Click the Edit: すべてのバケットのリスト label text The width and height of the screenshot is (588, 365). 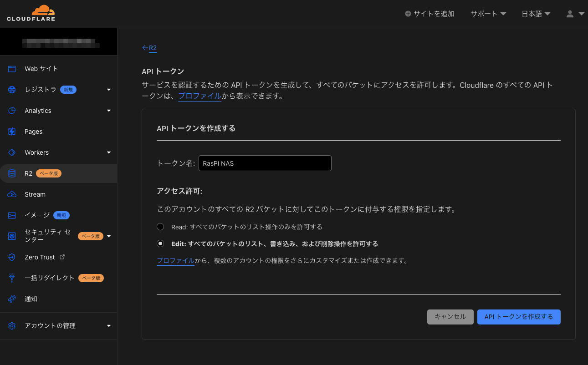(x=275, y=243)
